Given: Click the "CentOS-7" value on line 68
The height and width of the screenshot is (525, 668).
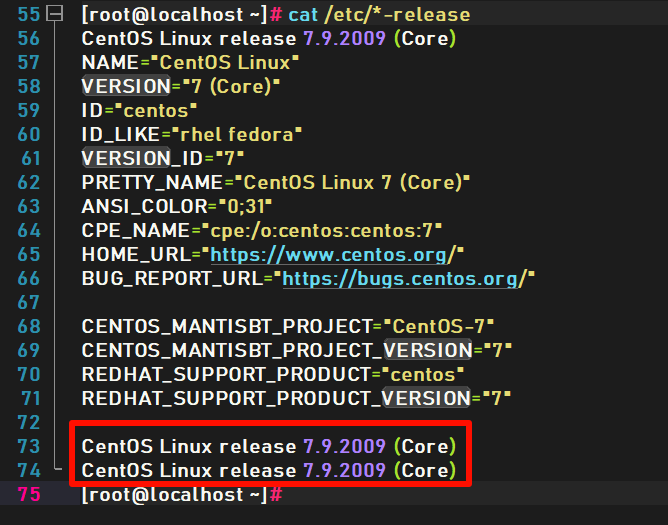Looking at the screenshot, I should (x=438, y=327).
